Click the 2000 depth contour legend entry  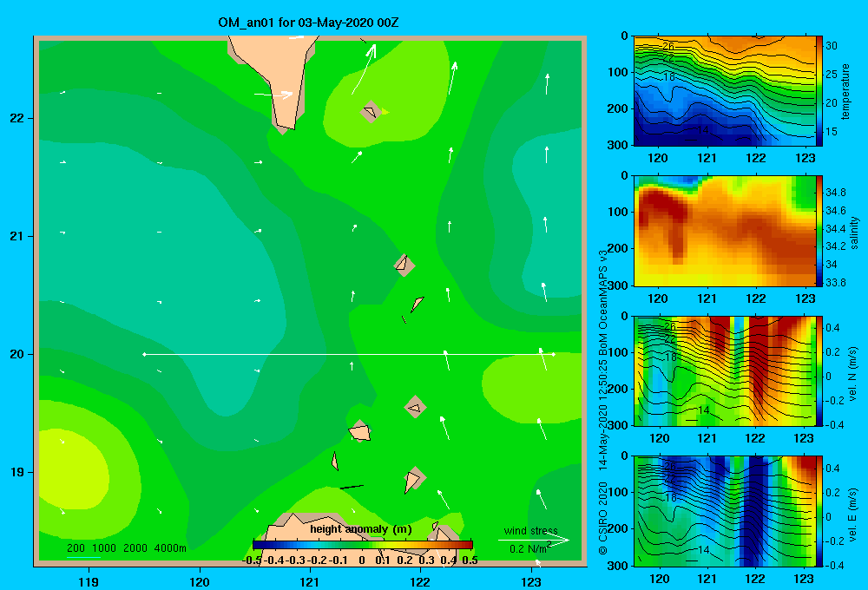click(135, 548)
